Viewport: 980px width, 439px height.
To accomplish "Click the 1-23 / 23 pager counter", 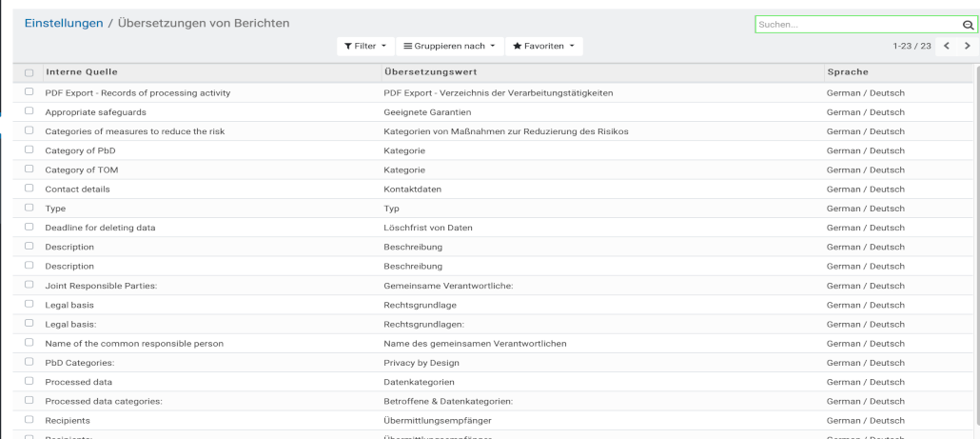I will coord(910,47).
